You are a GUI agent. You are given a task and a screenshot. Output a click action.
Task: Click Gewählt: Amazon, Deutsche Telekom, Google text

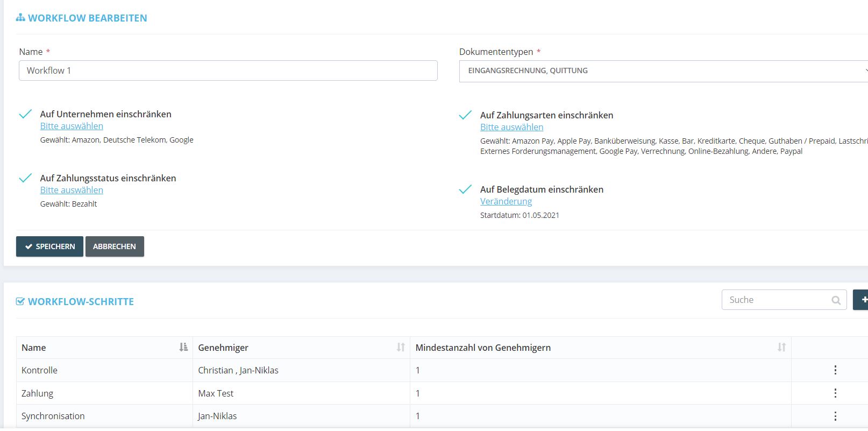(x=117, y=140)
